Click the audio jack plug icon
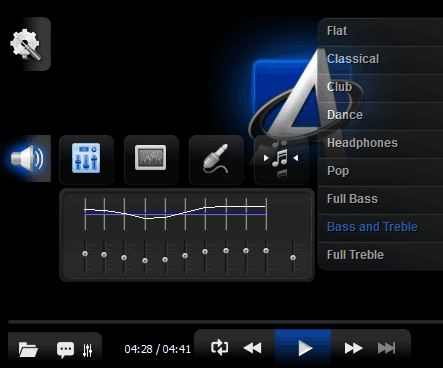This screenshot has height=368, width=443. [216, 159]
